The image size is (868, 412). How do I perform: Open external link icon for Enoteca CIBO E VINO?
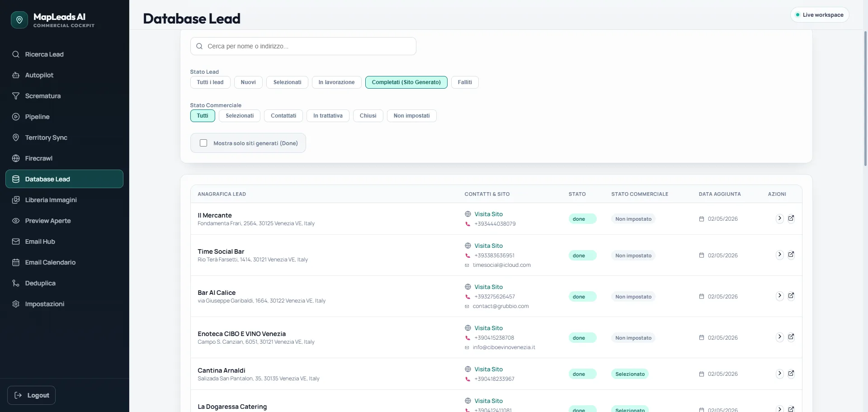(791, 337)
